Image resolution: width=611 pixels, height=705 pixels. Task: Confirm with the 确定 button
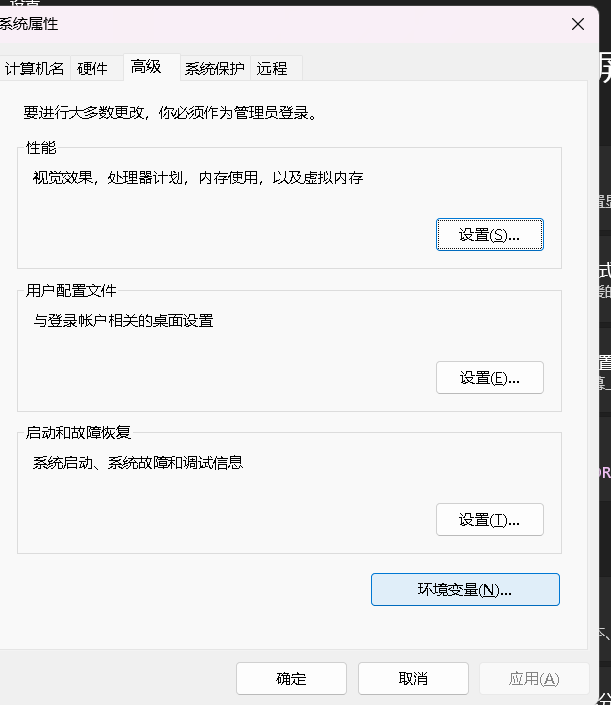click(x=291, y=678)
